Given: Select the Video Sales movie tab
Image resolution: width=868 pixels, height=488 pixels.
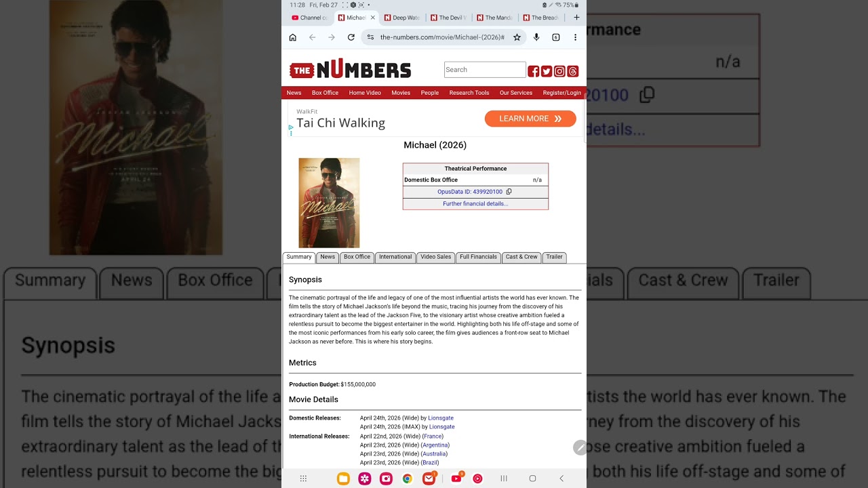Looking at the screenshot, I should click(435, 258).
